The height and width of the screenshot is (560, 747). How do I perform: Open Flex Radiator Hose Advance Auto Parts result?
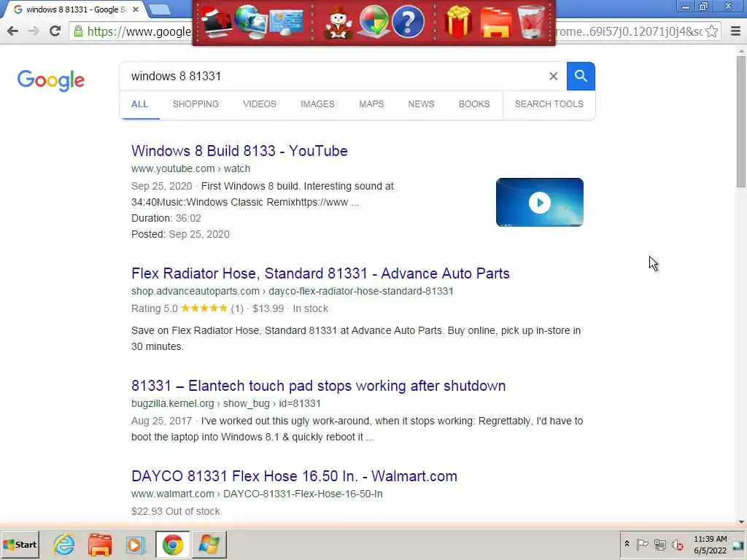coord(320,273)
